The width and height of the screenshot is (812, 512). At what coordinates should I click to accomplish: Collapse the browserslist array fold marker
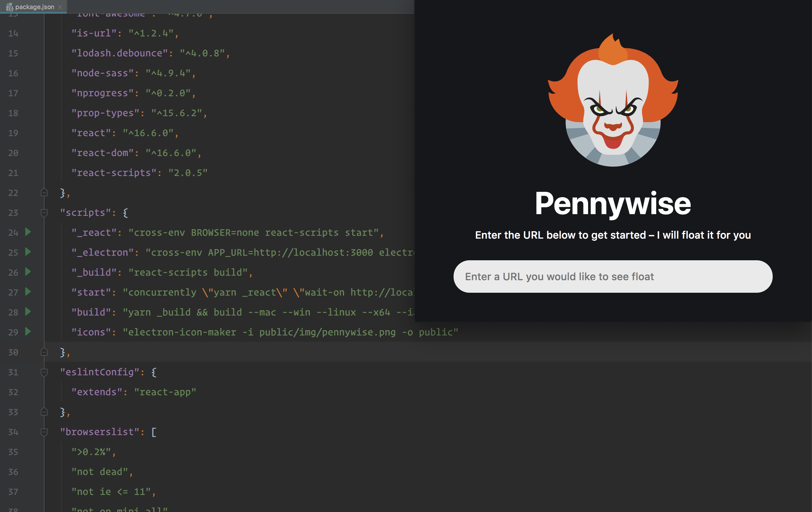[x=44, y=432]
